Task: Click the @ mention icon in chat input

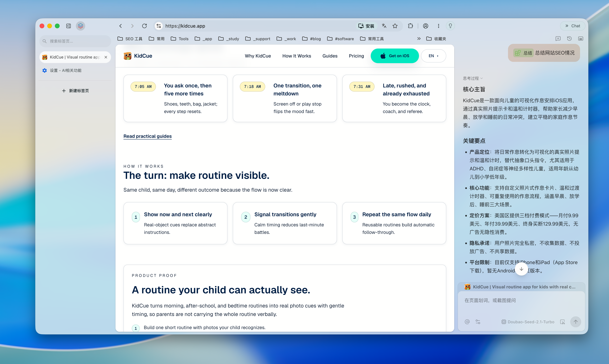Action: point(467,322)
